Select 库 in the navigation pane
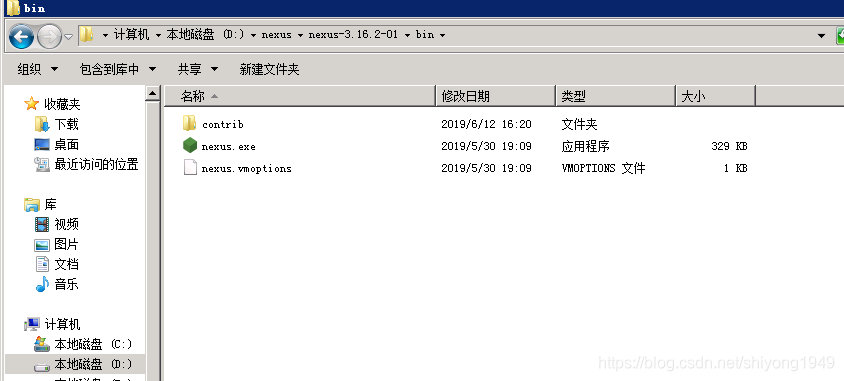The height and width of the screenshot is (381, 844). tap(50, 204)
